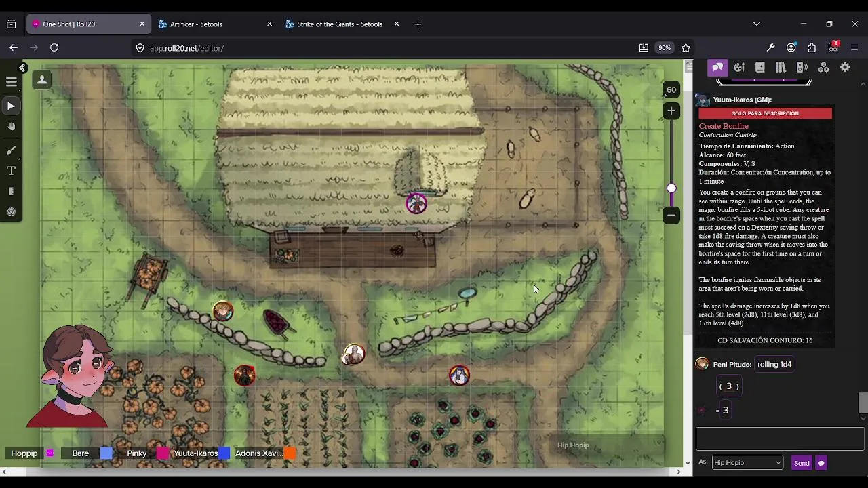Viewport: 868px width, 488px height.
Task: Click the Create Bonfire spell title
Action: tap(724, 126)
